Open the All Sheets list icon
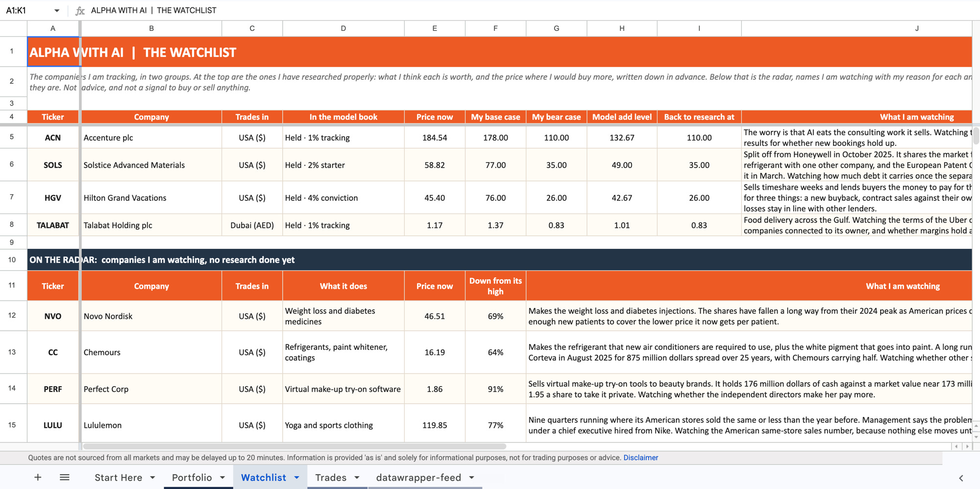980x489 pixels. pos(65,477)
